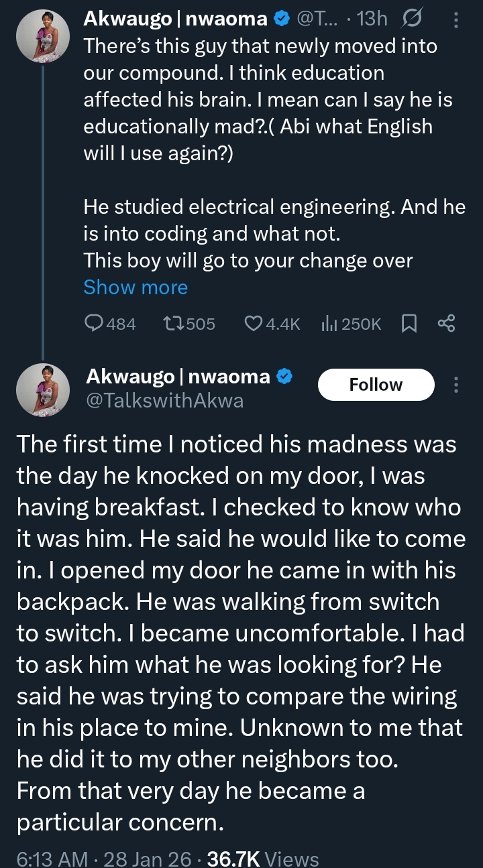The height and width of the screenshot is (868, 483).
Task: Tap the top tweet's profile avatar
Action: pyautogui.click(x=42, y=37)
